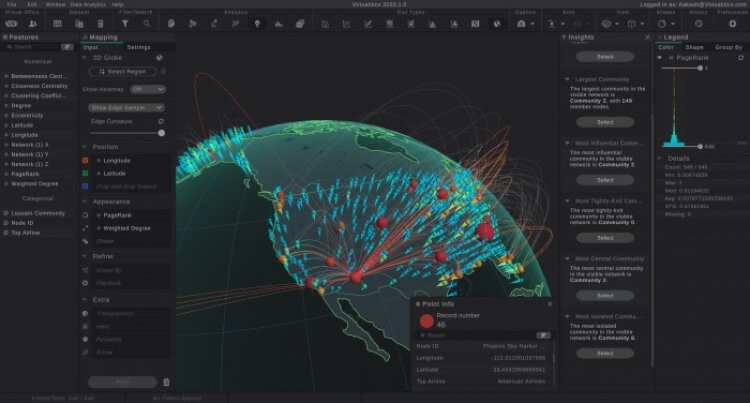Click the Playback icon in the Refine section
This screenshot has height=403, width=750.
[x=85, y=283]
